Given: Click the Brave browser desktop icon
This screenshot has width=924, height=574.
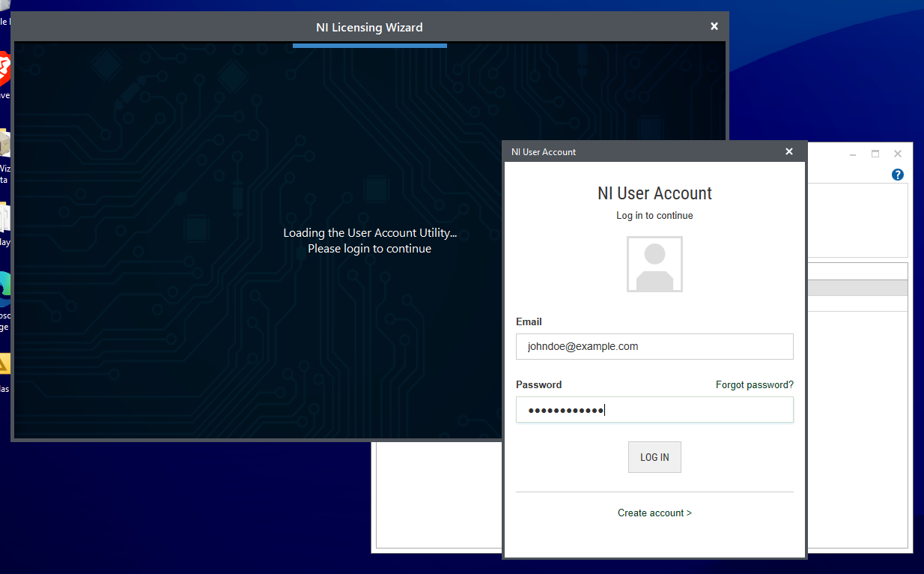Looking at the screenshot, I should (x=4, y=70).
